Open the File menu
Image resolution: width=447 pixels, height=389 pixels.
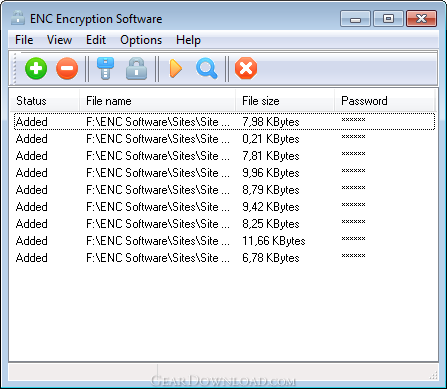(x=24, y=40)
